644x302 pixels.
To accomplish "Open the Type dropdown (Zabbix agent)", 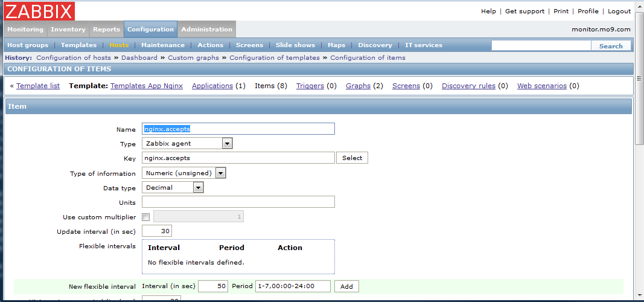I will coord(187,143).
